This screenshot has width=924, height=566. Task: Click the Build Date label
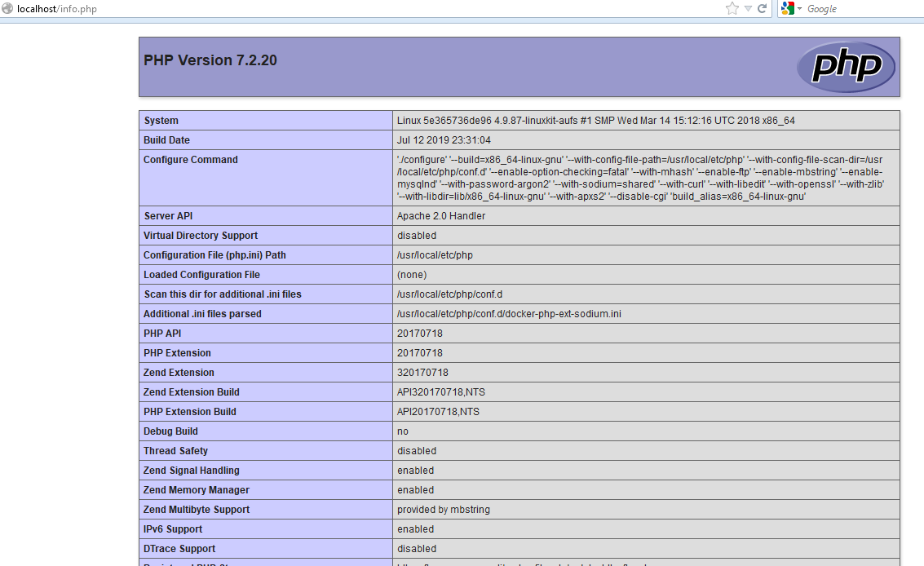tap(166, 139)
